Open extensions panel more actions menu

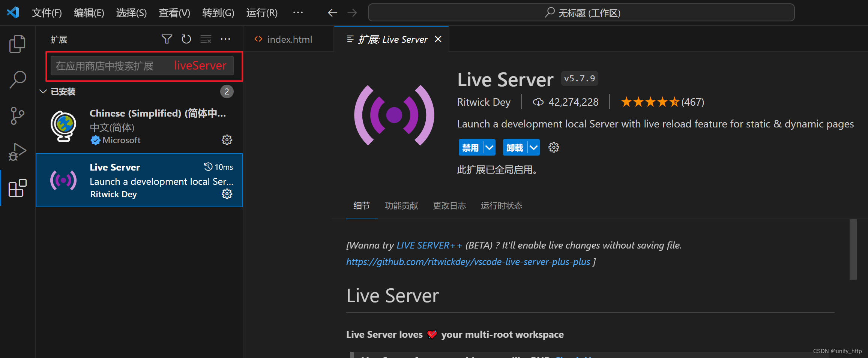pos(225,39)
